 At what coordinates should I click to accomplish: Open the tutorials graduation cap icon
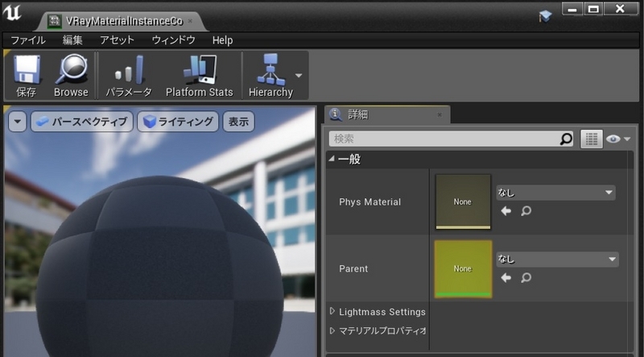[546, 16]
